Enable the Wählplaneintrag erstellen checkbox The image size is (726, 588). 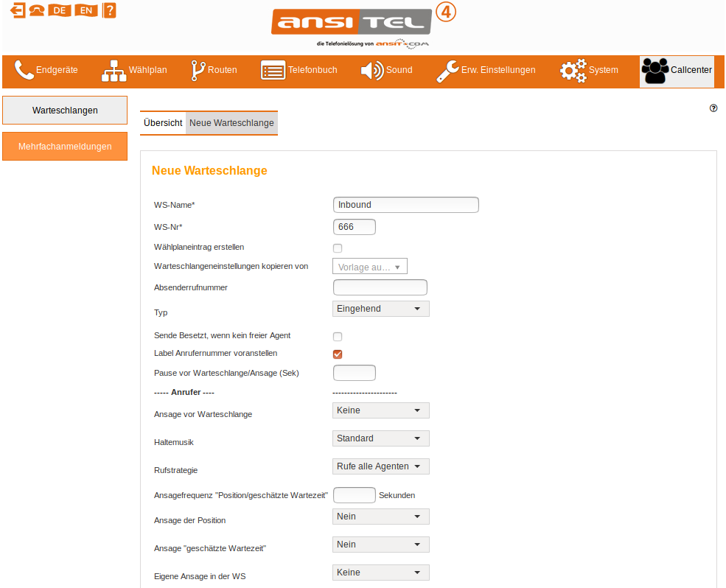(338, 248)
